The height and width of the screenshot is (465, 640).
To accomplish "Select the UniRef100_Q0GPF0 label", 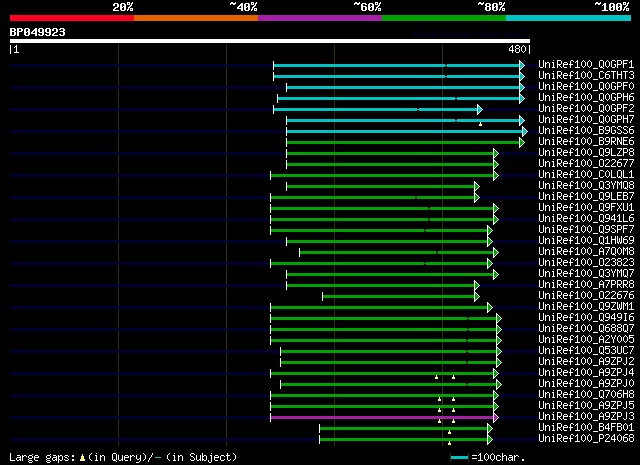I will tap(586, 87).
